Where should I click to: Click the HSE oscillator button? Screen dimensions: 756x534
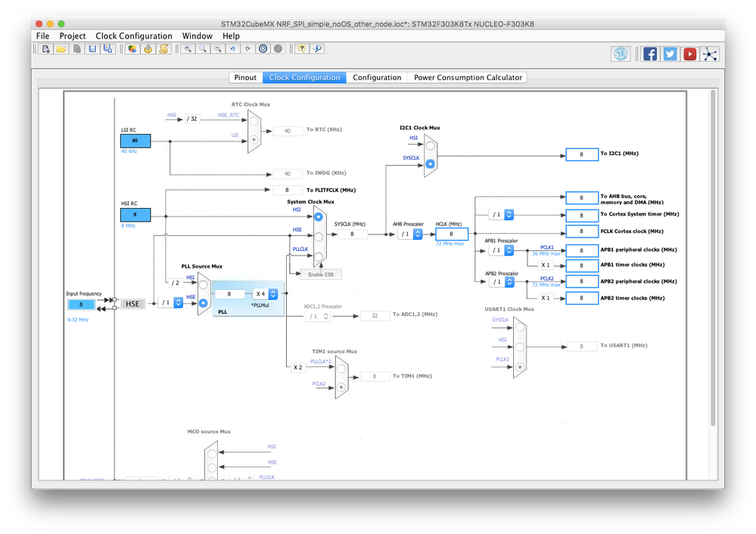point(132,303)
